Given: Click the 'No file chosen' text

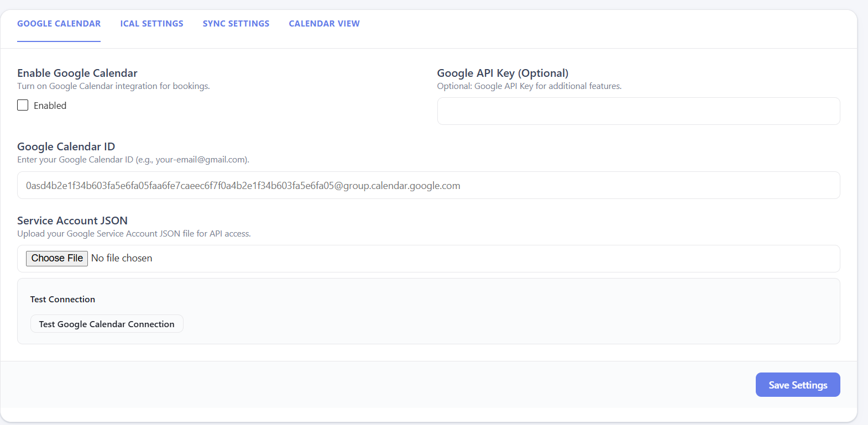Looking at the screenshot, I should (x=122, y=258).
